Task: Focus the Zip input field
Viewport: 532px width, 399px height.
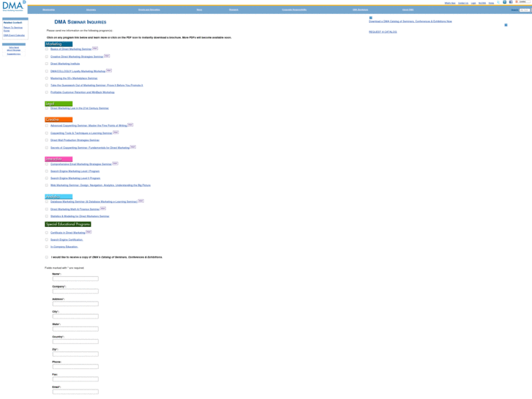Action: (x=75, y=354)
